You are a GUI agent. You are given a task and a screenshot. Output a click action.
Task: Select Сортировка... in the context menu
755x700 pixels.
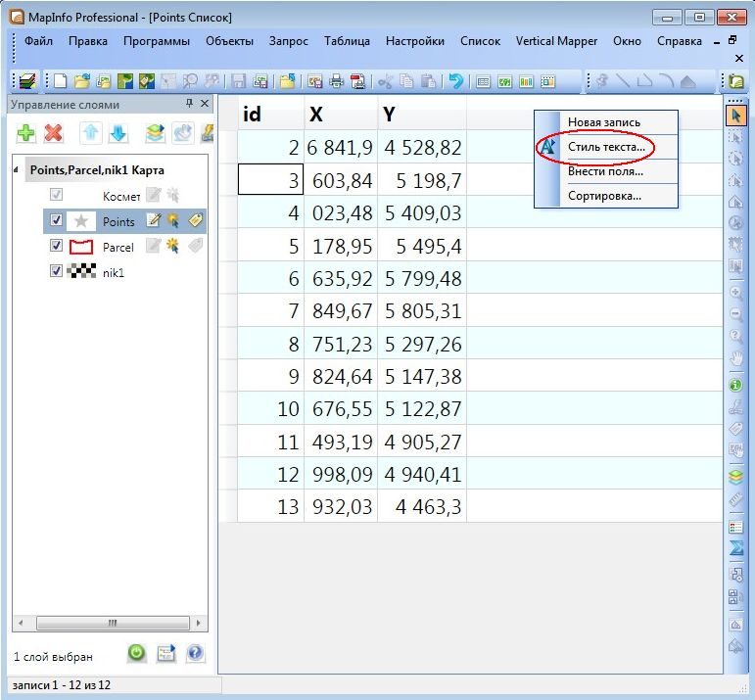[x=606, y=196]
